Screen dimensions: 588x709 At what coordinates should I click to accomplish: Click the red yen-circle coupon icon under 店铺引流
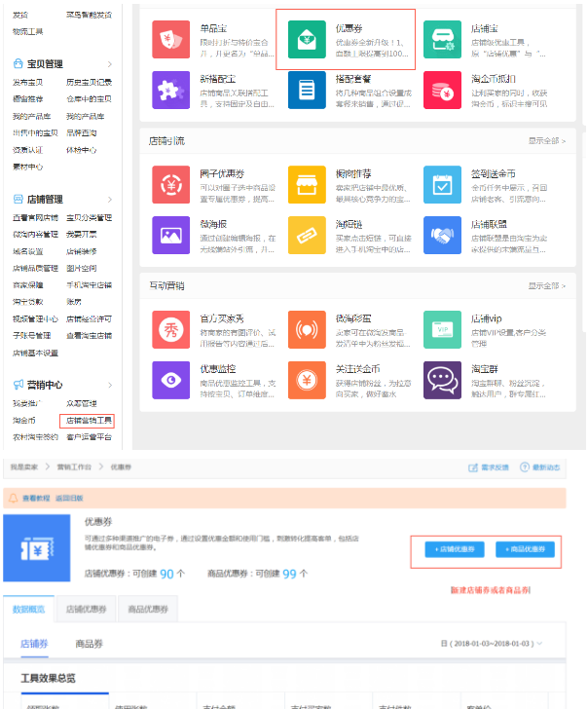coord(170,184)
